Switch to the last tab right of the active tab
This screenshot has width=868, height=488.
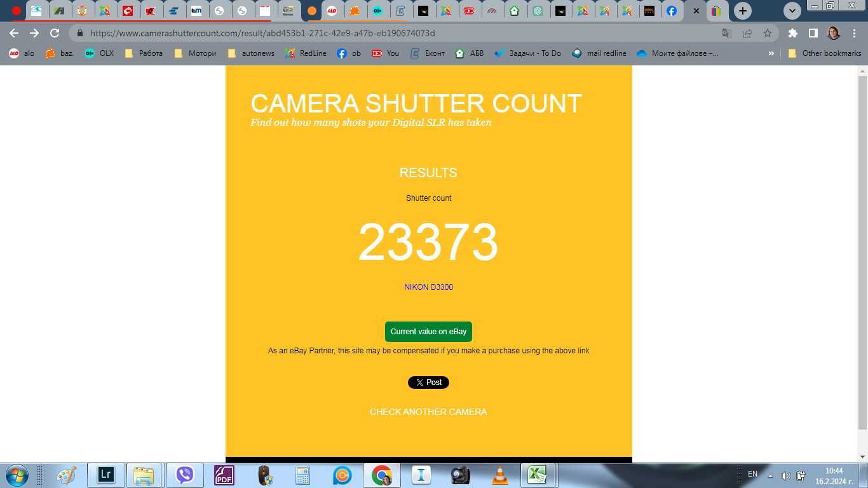point(716,11)
